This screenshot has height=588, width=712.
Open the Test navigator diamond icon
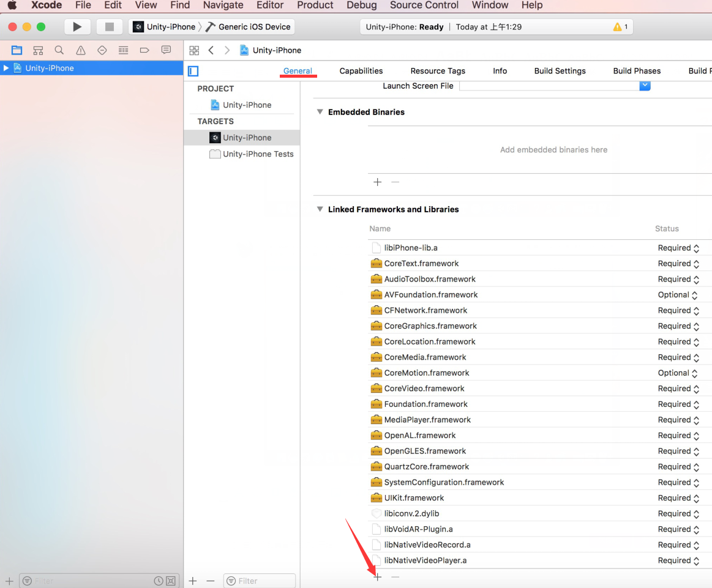tap(102, 50)
